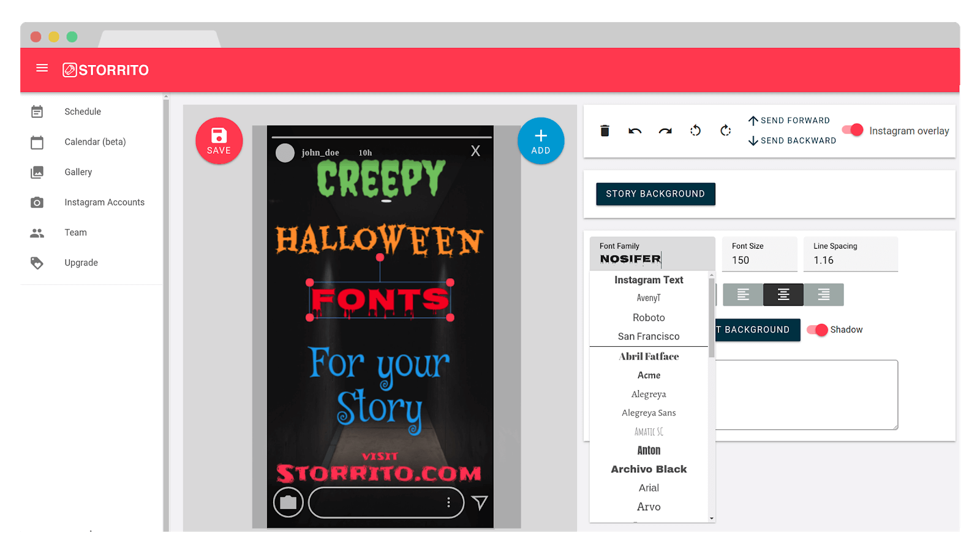Open the hamburger navigation menu
The image size is (980, 552).
tap(42, 68)
